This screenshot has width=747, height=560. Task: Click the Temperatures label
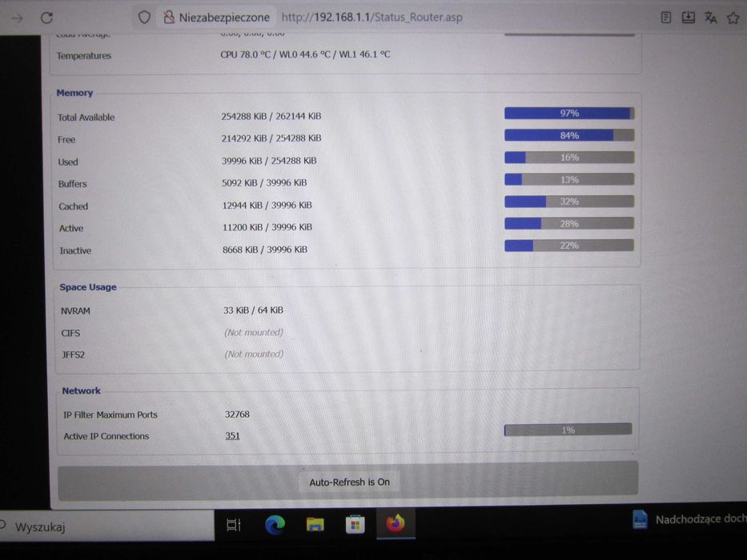(84, 56)
